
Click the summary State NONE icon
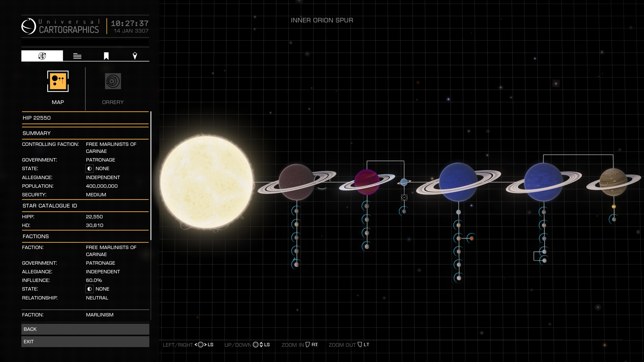90,169
